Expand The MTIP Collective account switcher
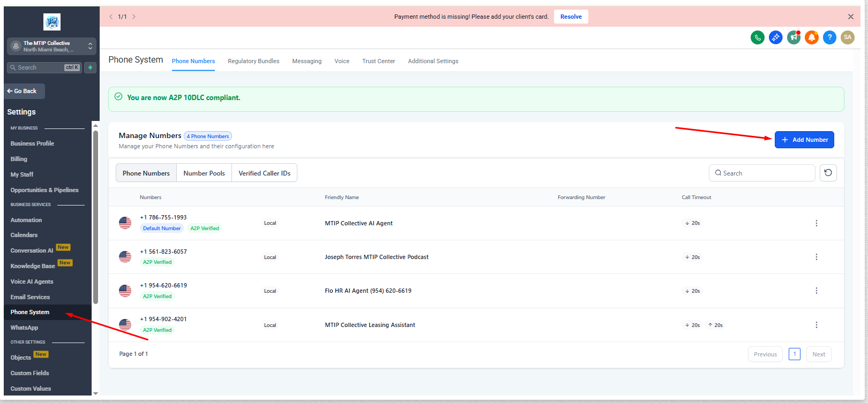The height and width of the screenshot is (403, 868). (x=52, y=46)
